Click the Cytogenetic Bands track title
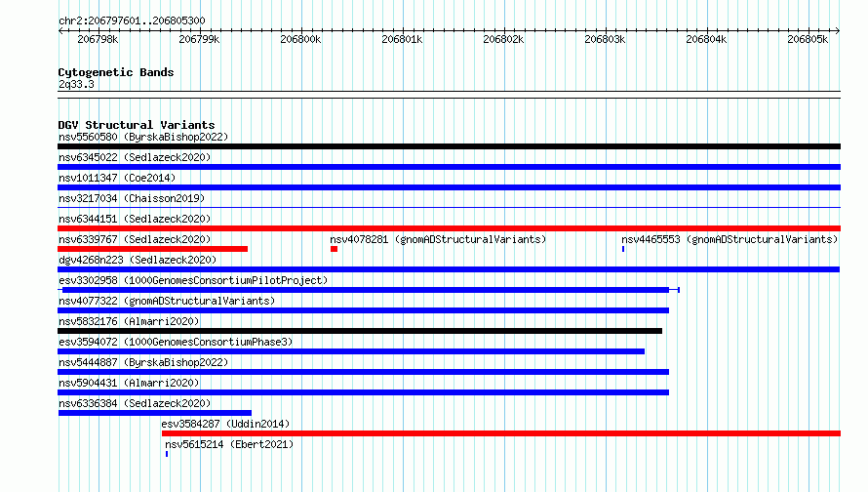Image resolution: width=868 pixels, height=492 pixels. click(x=116, y=72)
